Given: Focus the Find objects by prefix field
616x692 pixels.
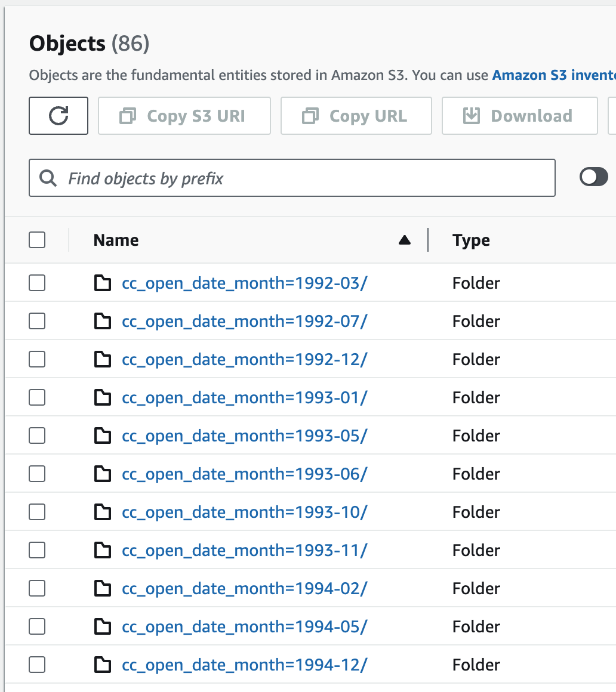Looking at the screenshot, I should [x=292, y=178].
